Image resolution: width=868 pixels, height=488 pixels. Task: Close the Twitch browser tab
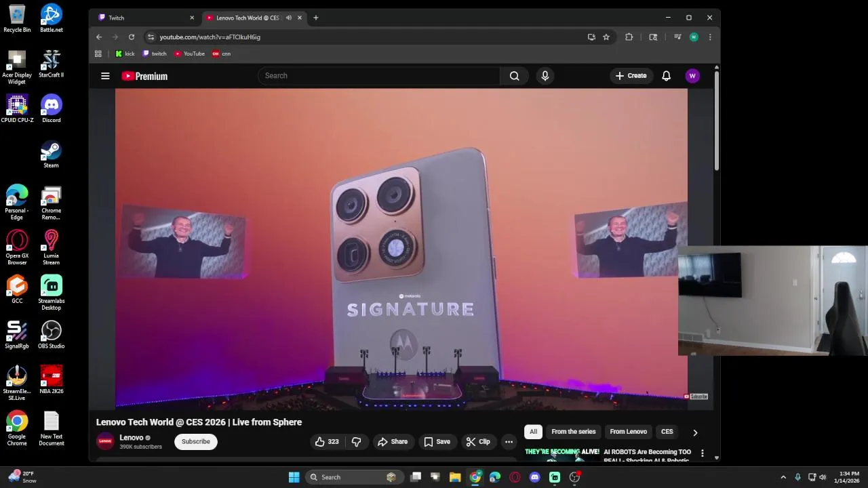[x=192, y=18]
